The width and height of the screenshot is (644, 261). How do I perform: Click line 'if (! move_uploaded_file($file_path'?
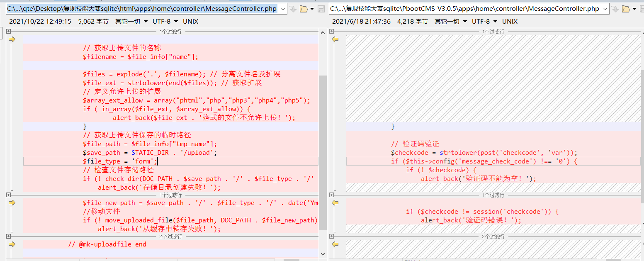click(200, 220)
